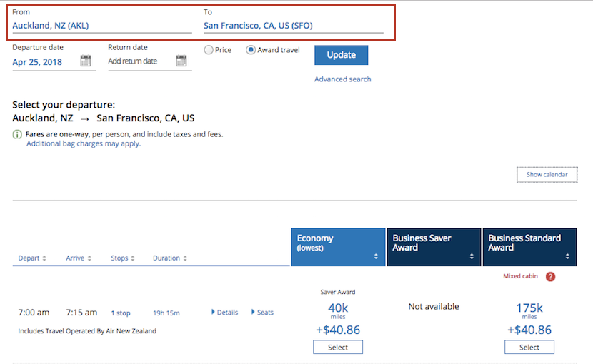
Task: Sort flights by Arrive time
Action: coord(79,258)
